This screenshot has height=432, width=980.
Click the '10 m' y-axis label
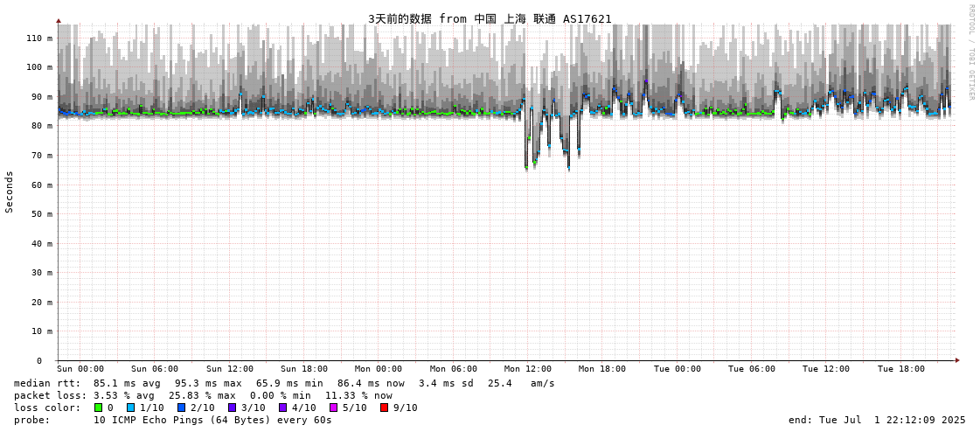click(41, 331)
